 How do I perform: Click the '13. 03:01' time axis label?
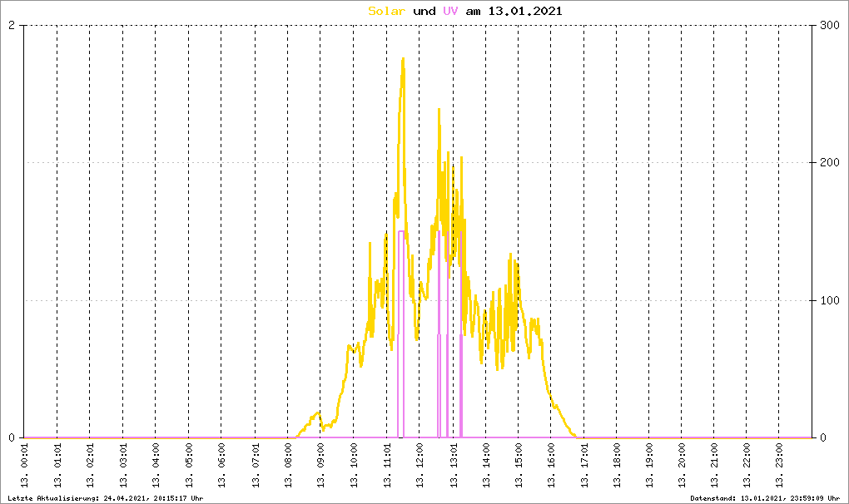123,466
